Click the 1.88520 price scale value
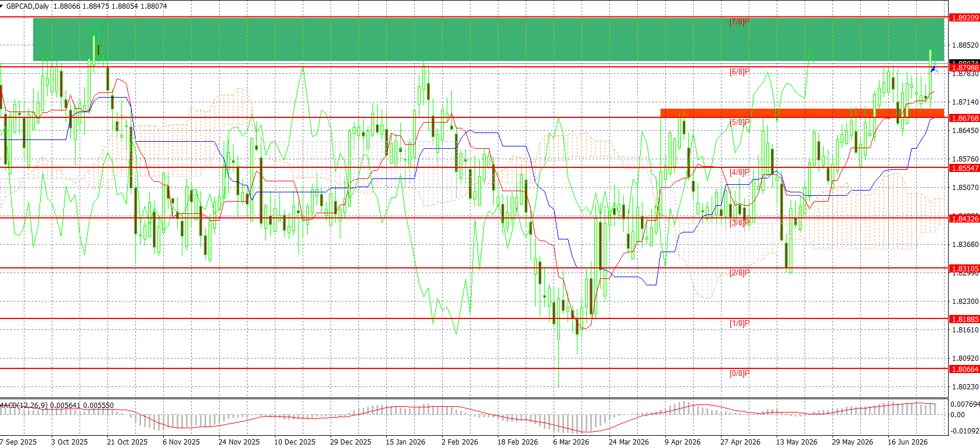 964,45
